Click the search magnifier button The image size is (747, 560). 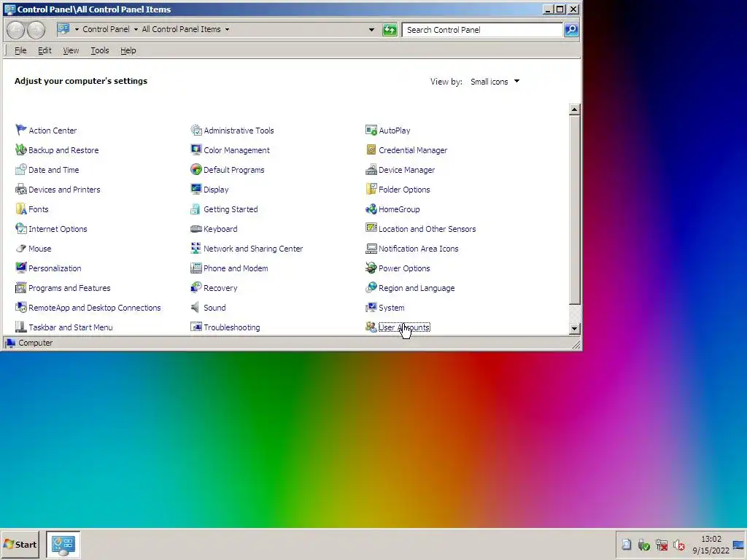pyautogui.click(x=570, y=29)
